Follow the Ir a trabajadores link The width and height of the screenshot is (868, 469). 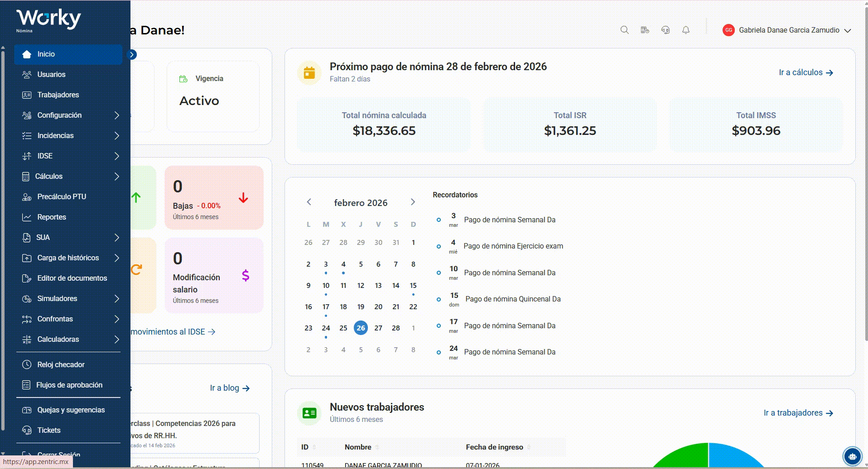[x=798, y=413]
